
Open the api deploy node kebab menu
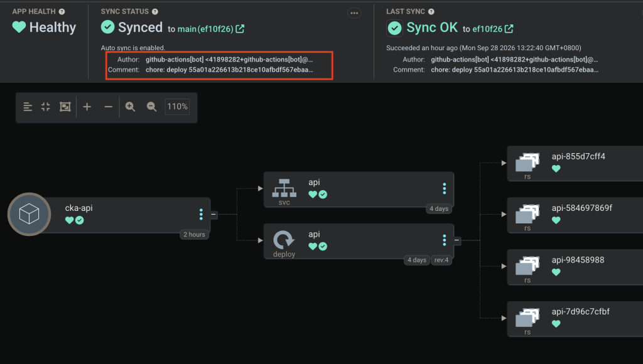(445, 240)
